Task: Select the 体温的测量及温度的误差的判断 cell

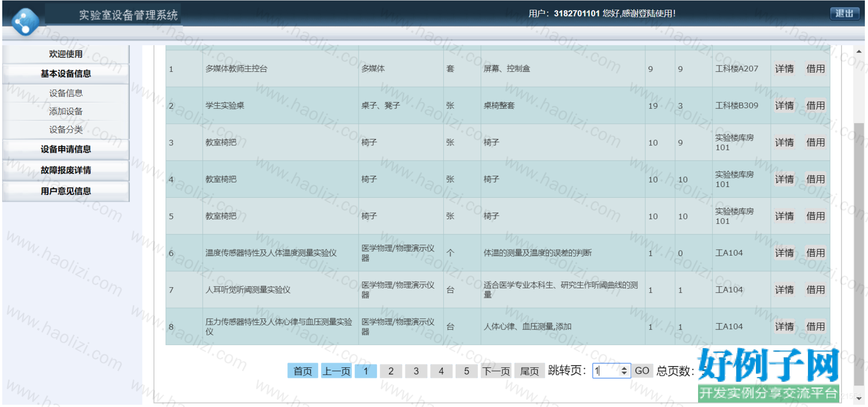Action: (563, 253)
